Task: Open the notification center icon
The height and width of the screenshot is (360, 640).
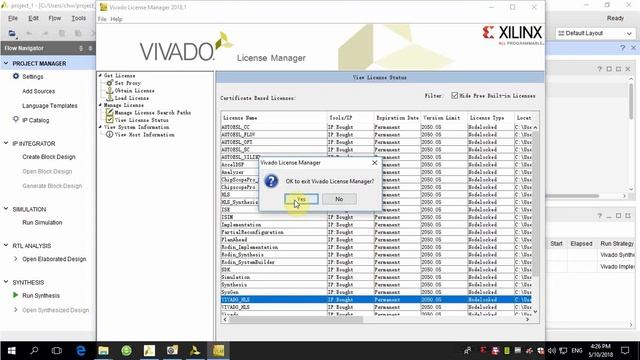Action: click(x=625, y=351)
